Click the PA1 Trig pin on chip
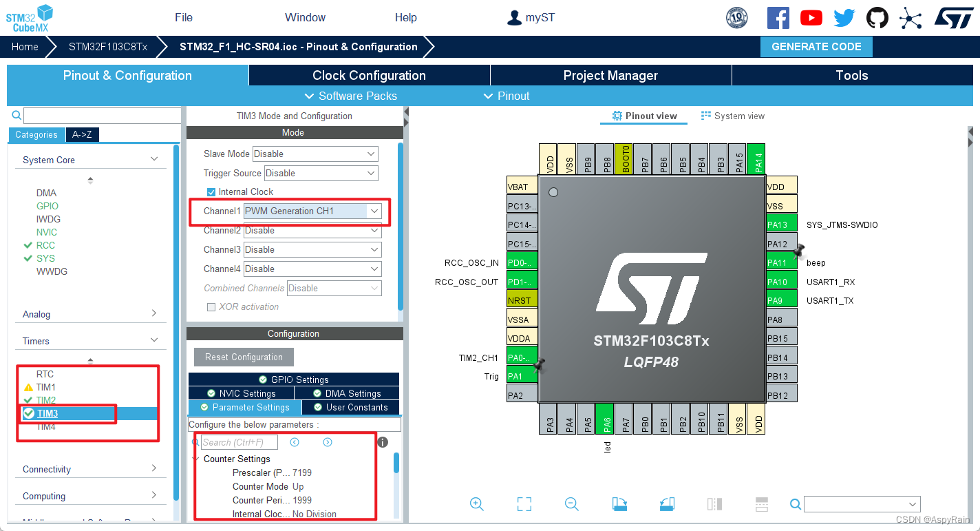Viewport: 980px width, 531px height. click(522, 376)
